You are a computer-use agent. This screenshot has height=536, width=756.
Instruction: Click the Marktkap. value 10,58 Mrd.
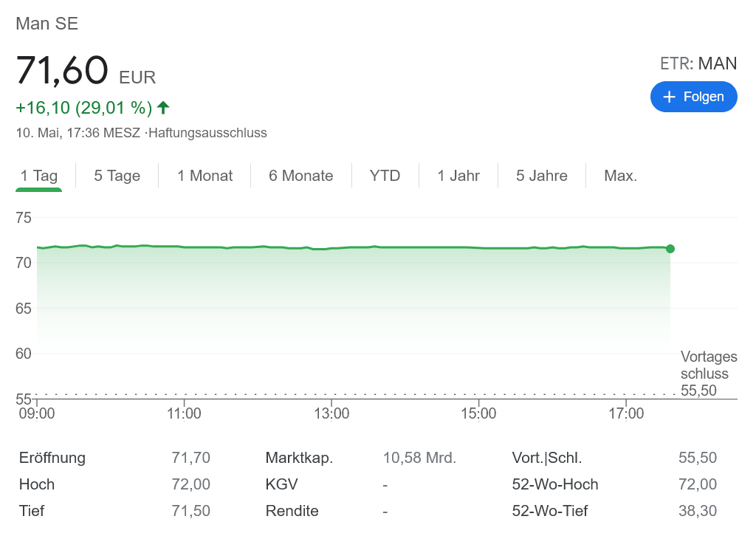pyautogui.click(x=419, y=458)
